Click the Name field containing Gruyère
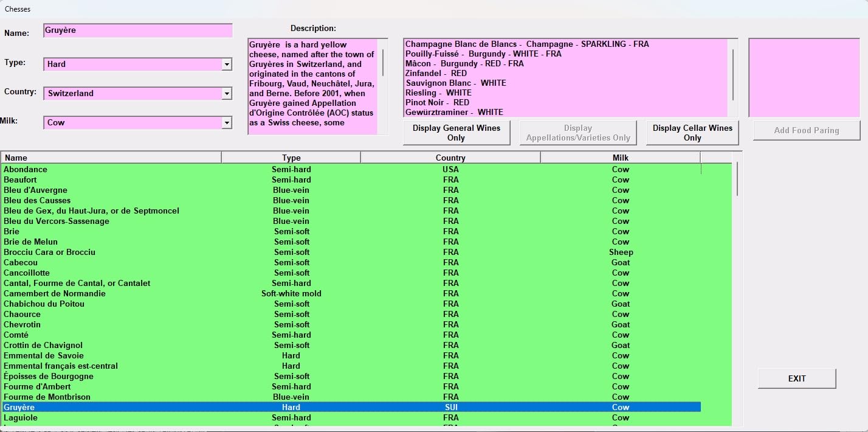Viewport: 868px width, 432px height. (138, 30)
